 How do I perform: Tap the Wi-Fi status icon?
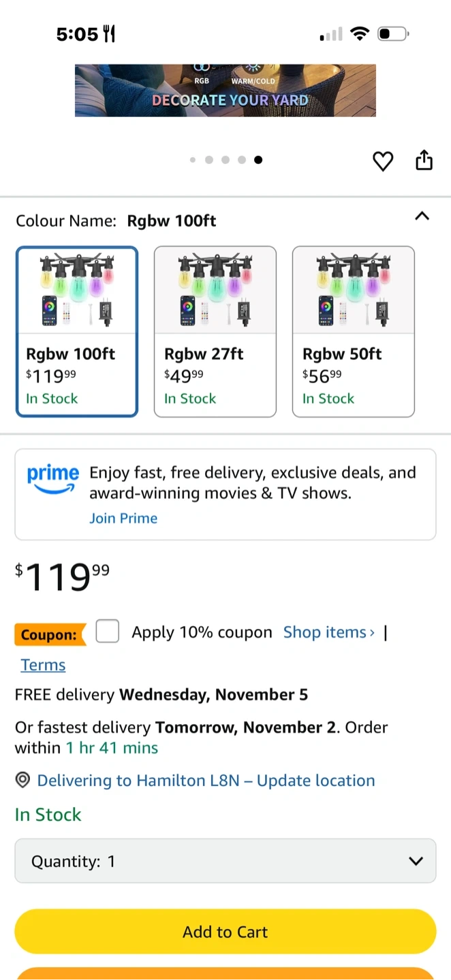point(359,33)
